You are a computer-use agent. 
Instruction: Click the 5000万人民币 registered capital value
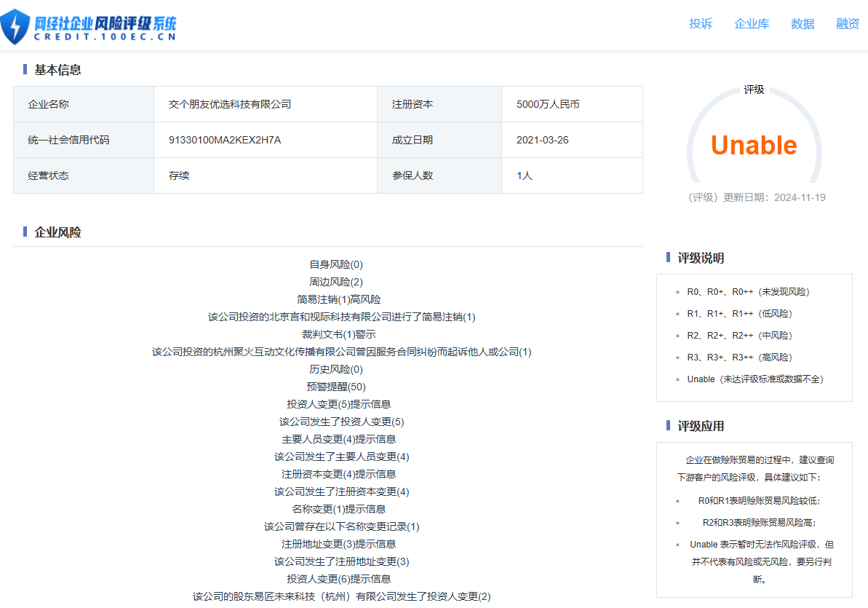tap(548, 104)
